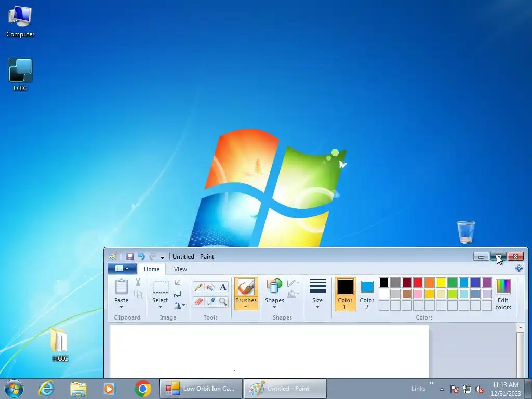Click the muted volume speaker tray icon
532x399 pixels.
480,389
